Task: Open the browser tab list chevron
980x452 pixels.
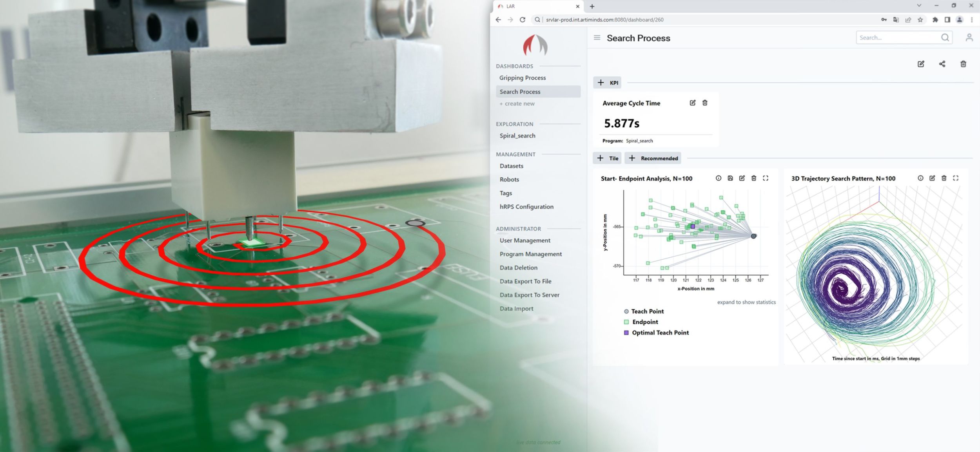Action: 919,6
